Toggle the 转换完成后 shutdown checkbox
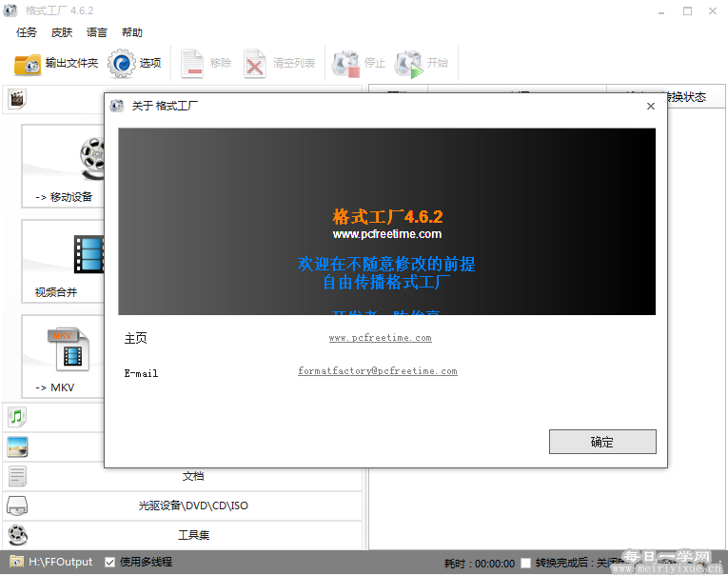Image resolution: width=728 pixels, height=575 pixels. tap(525, 563)
